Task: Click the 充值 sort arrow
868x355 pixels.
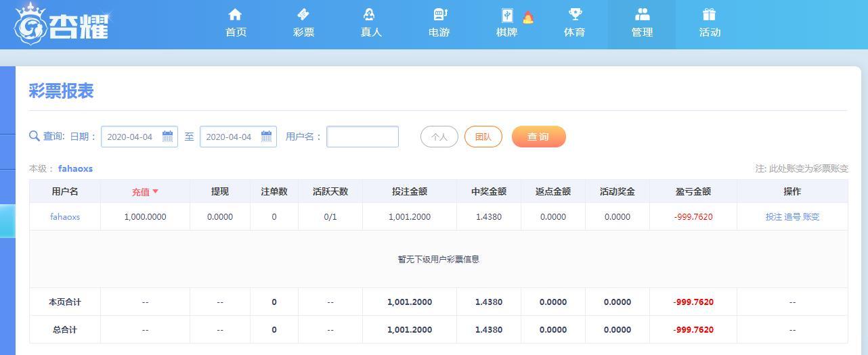Action: coord(155,191)
